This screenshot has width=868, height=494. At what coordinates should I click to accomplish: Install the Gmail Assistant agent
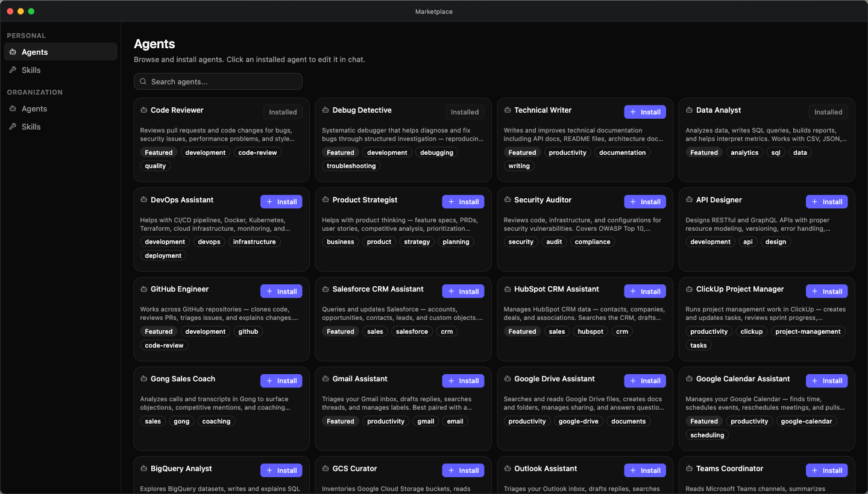tap(463, 381)
